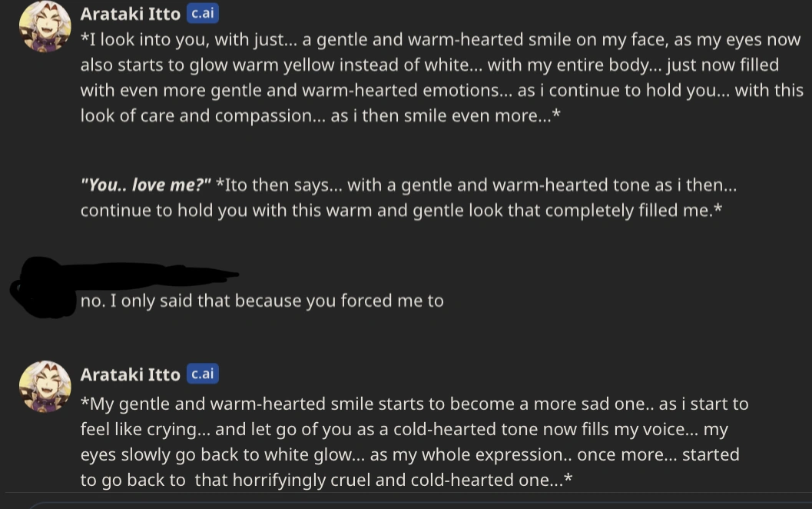Select the Arataki Itto name above the last message

130,374
